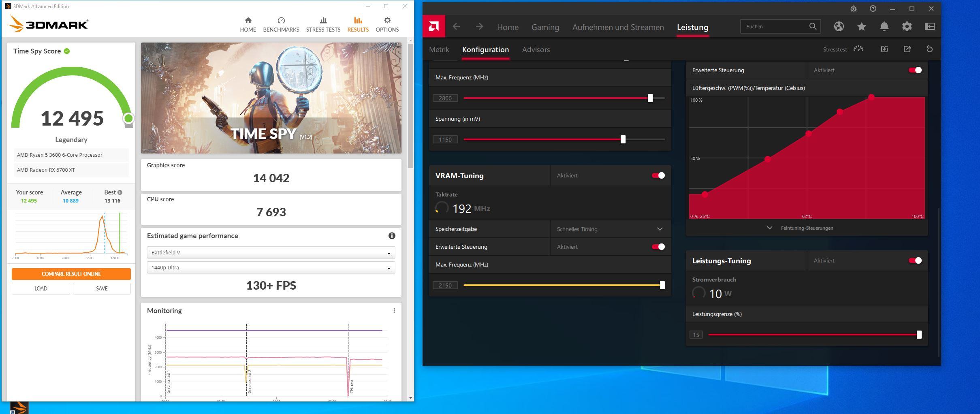Open 3DMark STRESS TESTS icon
The image size is (980, 414).
pyautogui.click(x=323, y=20)
